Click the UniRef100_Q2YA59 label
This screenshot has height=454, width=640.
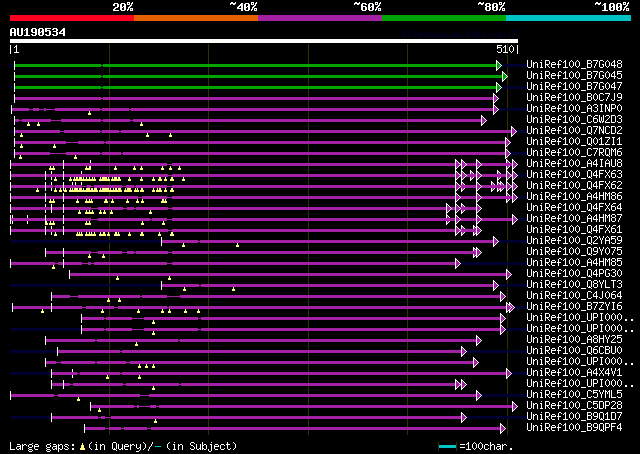[574, 241]
